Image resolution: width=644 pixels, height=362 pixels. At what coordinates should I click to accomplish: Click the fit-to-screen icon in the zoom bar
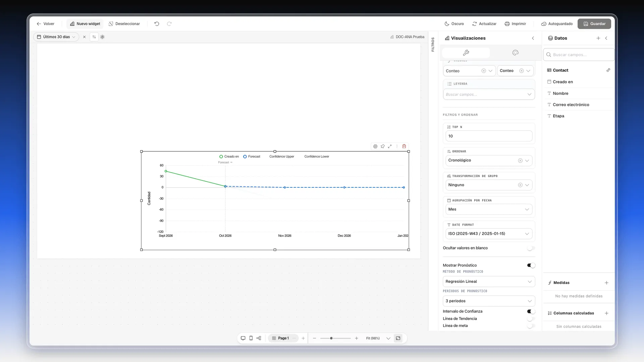click(x=398, y=338)
